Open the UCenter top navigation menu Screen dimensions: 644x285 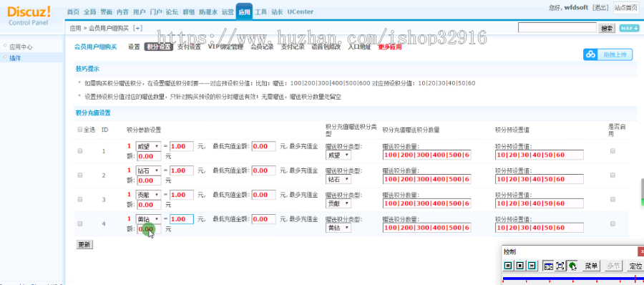pos(301,12)
